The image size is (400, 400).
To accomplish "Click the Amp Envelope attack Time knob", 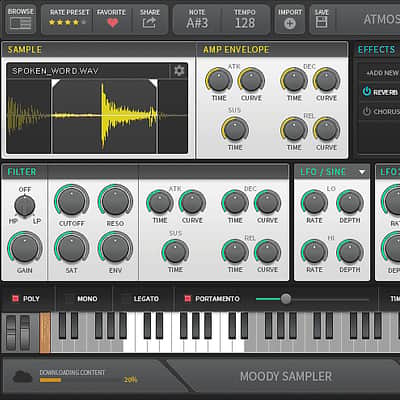I will point(219,80).
